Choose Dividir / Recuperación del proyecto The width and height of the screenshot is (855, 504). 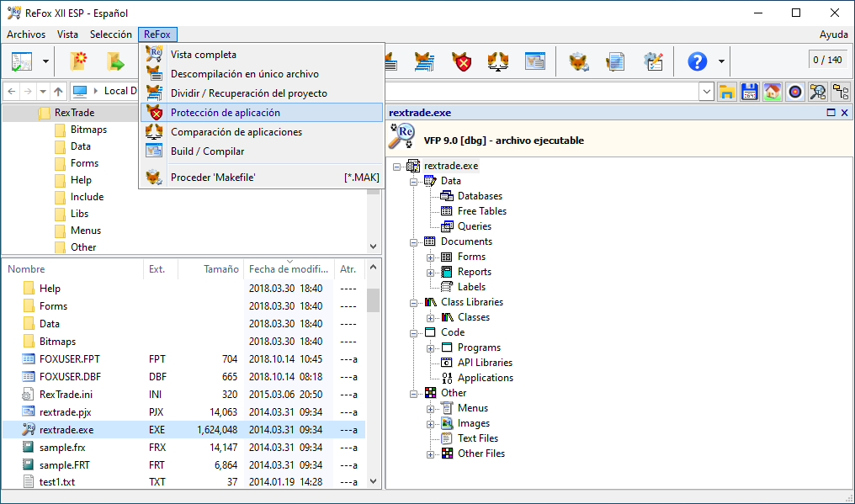tap(262, 93)
